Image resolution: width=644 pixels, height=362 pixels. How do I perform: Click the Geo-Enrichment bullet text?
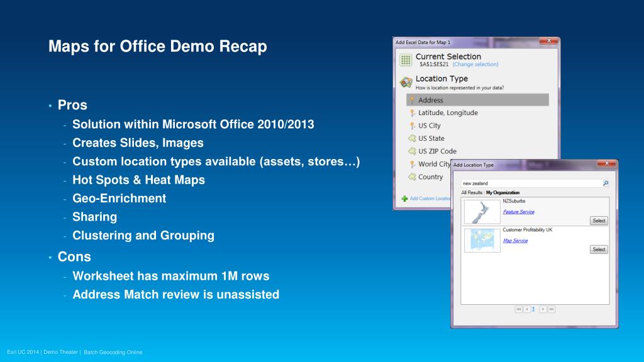(x=119, y=198)
